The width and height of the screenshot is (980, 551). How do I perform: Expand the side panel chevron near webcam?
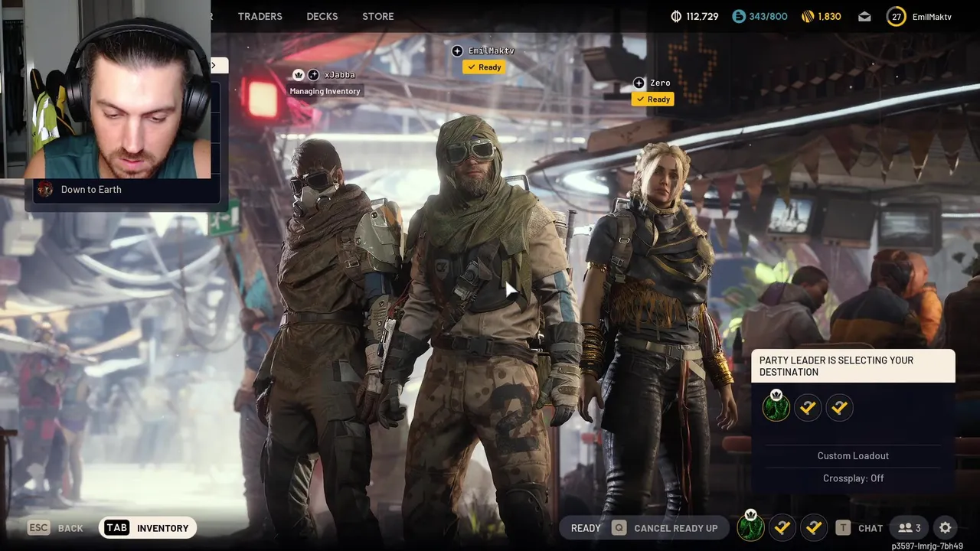tap(214, 66)
